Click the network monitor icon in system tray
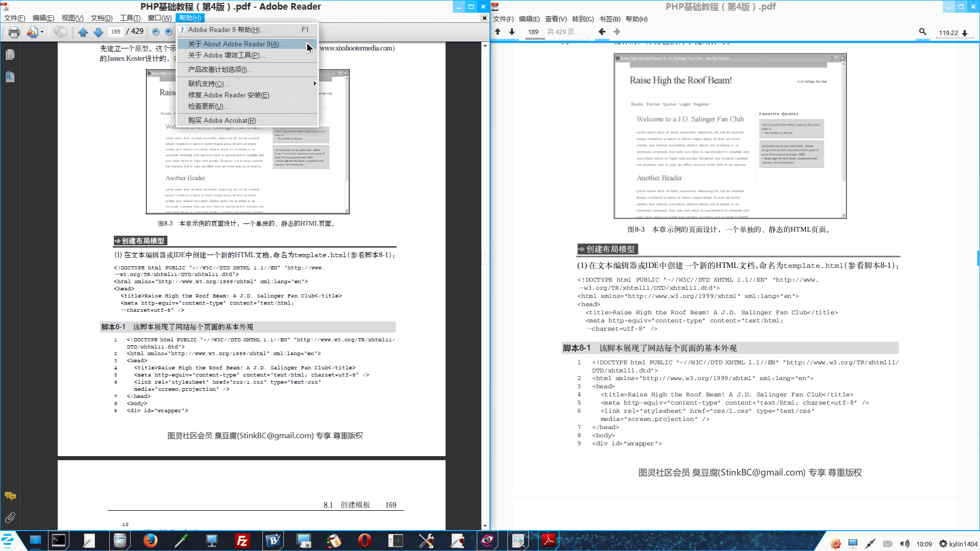 coord(853,544)
